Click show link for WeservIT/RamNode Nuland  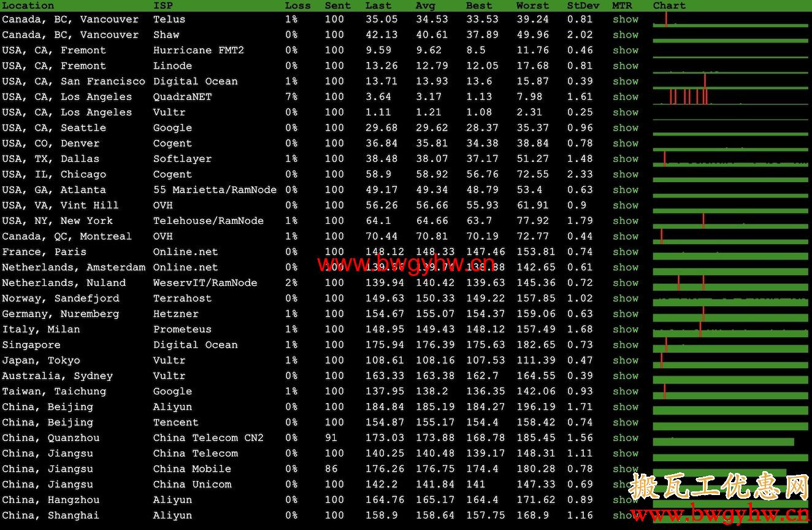tap(626, 283)
